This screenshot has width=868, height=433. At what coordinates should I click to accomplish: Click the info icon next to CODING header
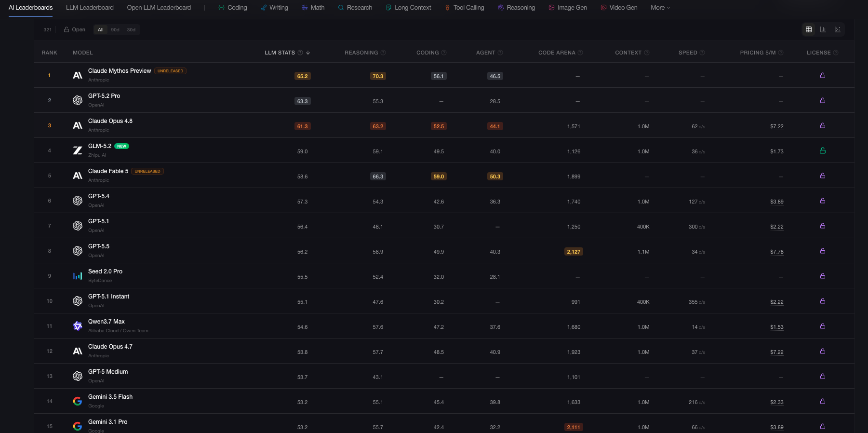(444, 53)
